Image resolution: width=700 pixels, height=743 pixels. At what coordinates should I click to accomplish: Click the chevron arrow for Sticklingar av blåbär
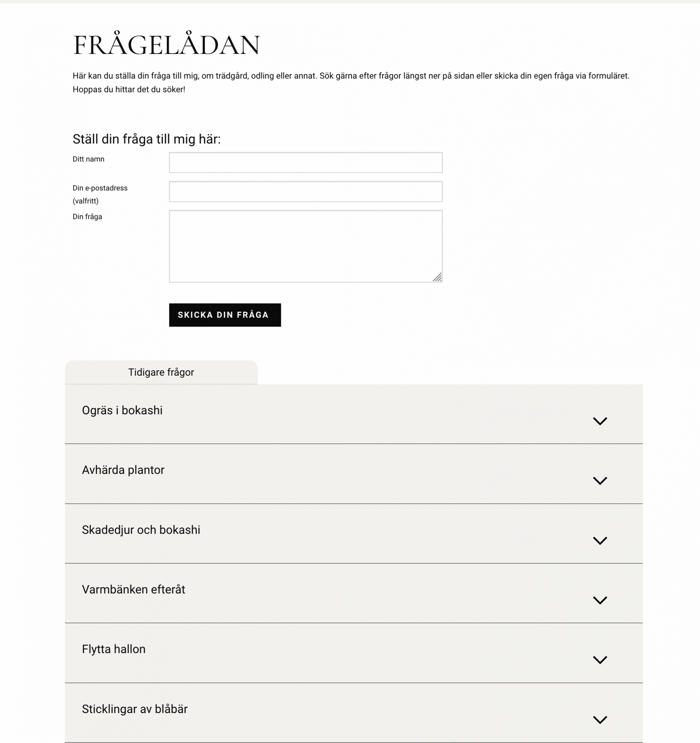600,720
